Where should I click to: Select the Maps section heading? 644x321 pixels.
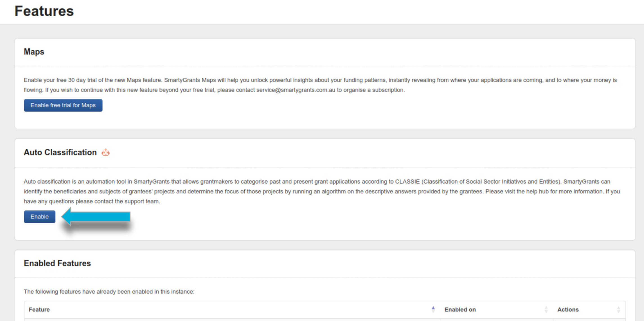(34, 52)
